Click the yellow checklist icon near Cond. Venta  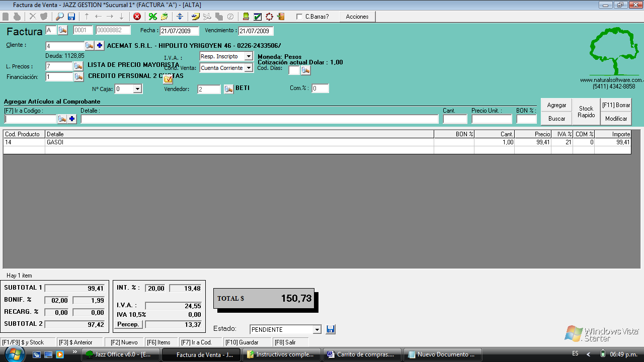(168, 79)
